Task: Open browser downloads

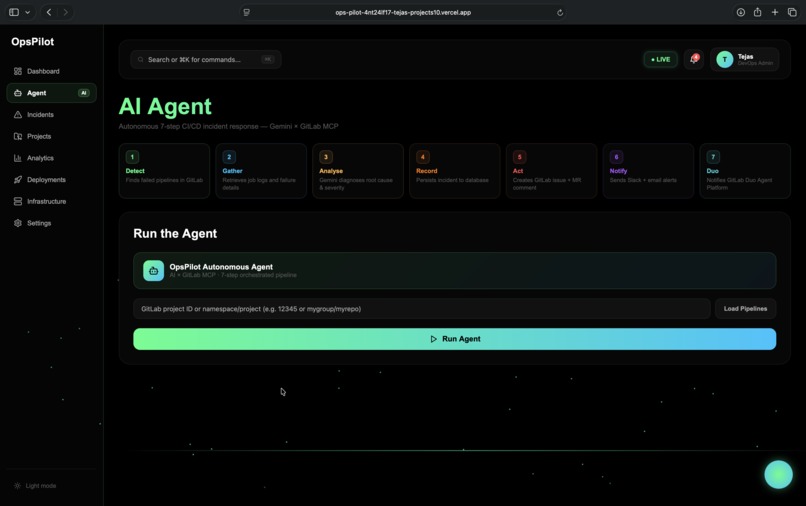Action: click(741, 12)
